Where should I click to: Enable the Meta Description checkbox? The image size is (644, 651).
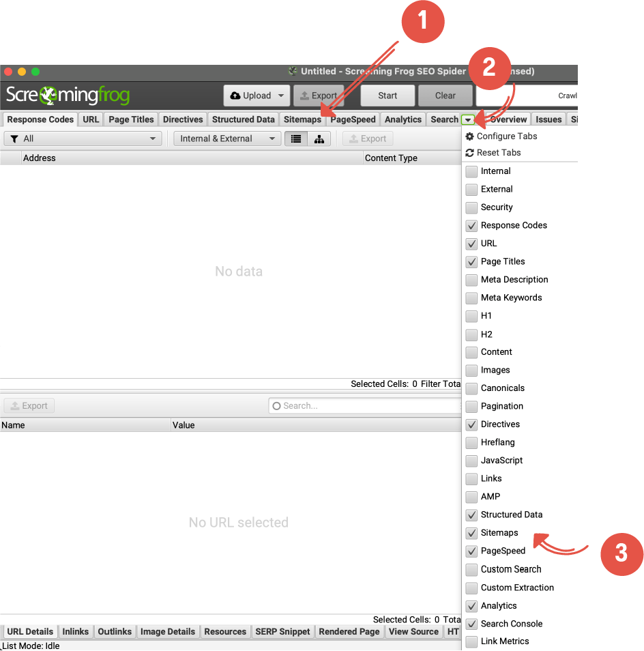[471, 280]
